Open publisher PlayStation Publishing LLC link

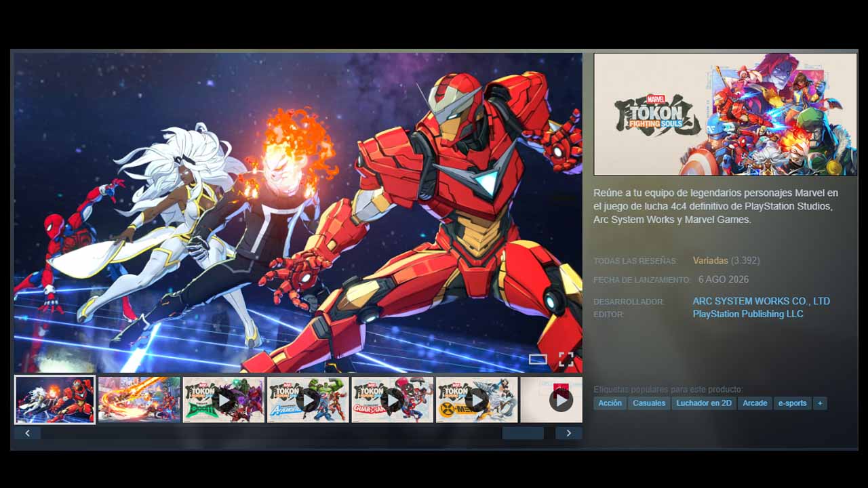pos(748,314)
